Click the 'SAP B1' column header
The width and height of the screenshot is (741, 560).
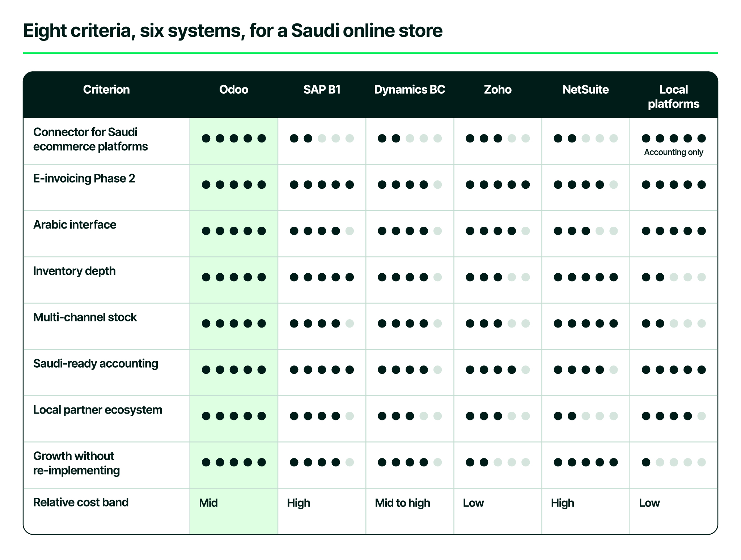(322, 90)
